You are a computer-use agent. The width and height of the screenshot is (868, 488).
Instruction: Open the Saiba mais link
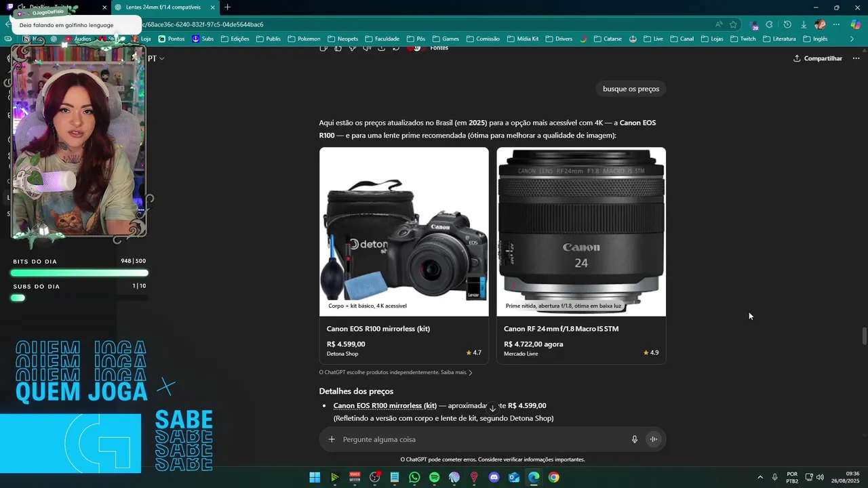click(x=456, y=372)
